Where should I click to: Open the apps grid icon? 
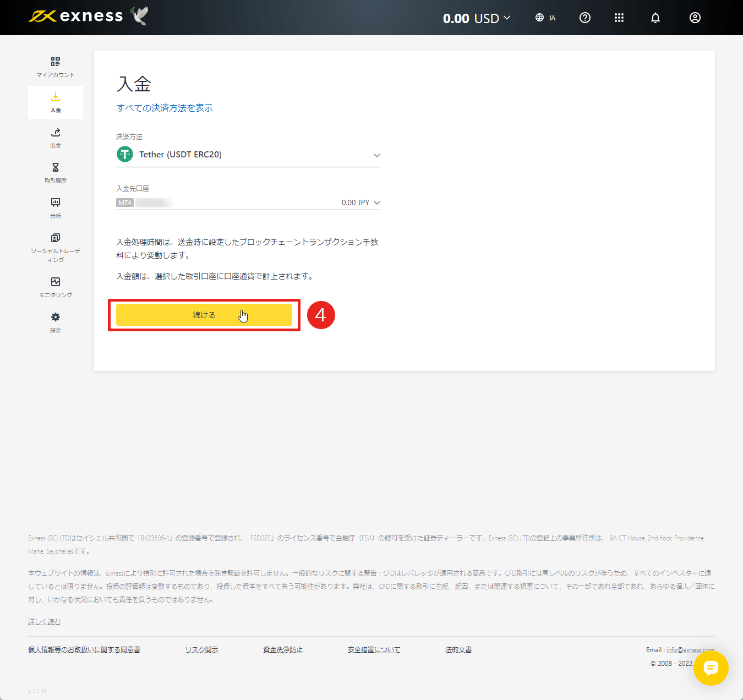tap(619, 18)
